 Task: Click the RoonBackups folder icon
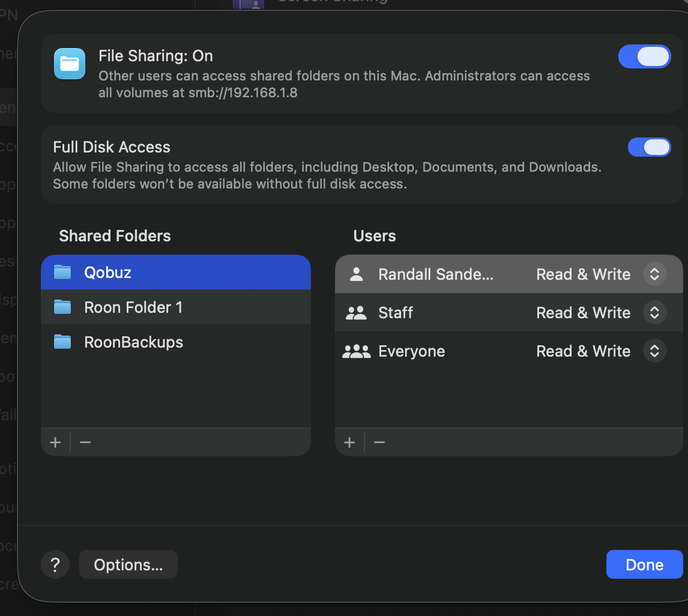[x=62, y=342]
